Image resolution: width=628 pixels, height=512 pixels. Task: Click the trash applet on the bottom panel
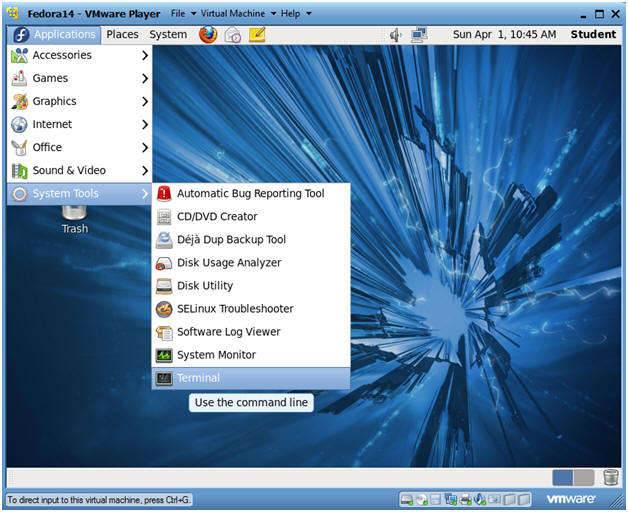(x=610, y=478)
